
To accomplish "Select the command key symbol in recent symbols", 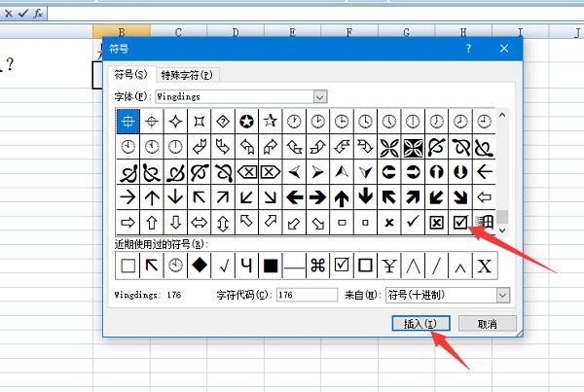I will click(x=317, y=265).
